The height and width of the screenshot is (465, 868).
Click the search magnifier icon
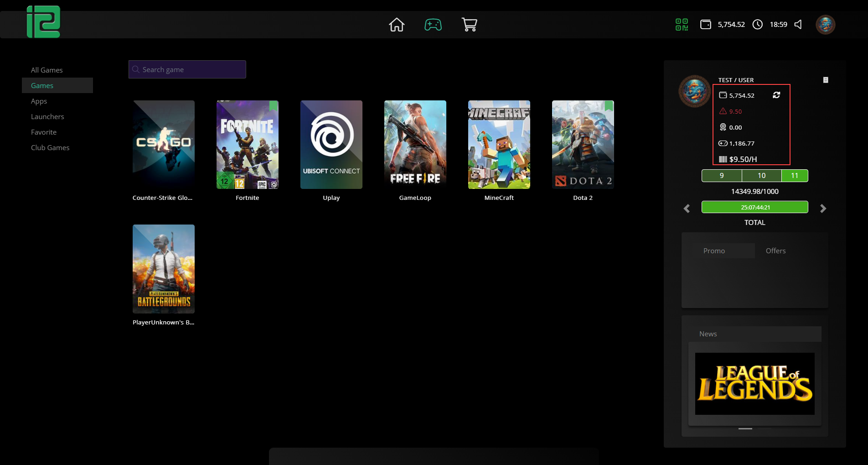[136, 69]
